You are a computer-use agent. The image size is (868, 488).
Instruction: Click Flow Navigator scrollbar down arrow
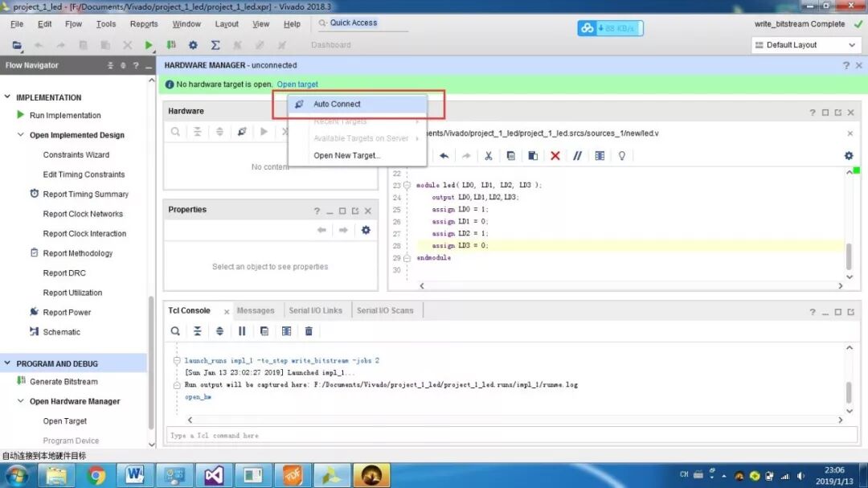[x=152, y=445]
